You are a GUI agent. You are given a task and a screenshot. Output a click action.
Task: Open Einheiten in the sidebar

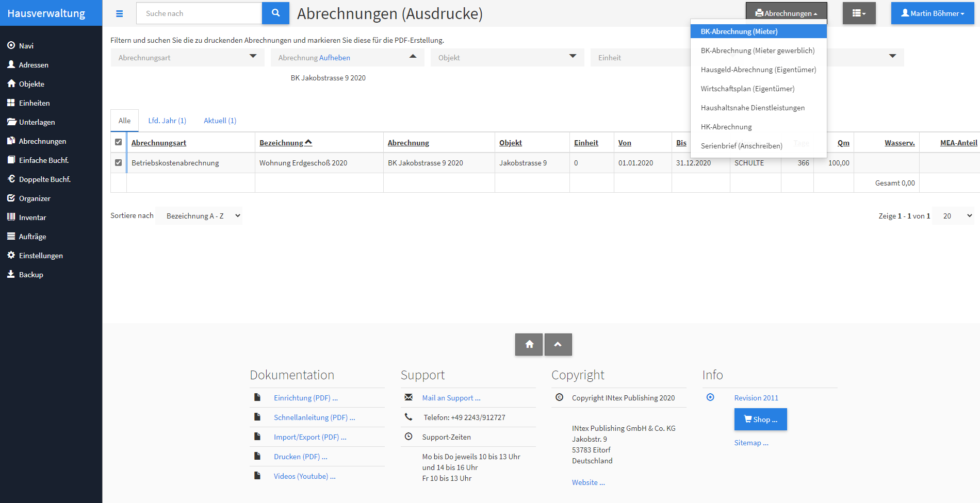tap(34, 103)
